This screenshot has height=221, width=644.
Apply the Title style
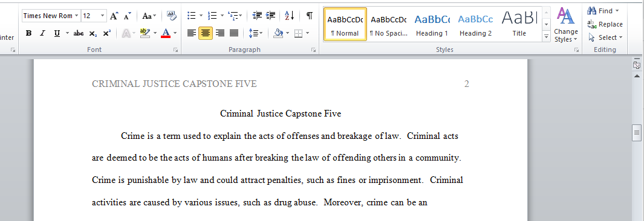[x=519, y=24]
